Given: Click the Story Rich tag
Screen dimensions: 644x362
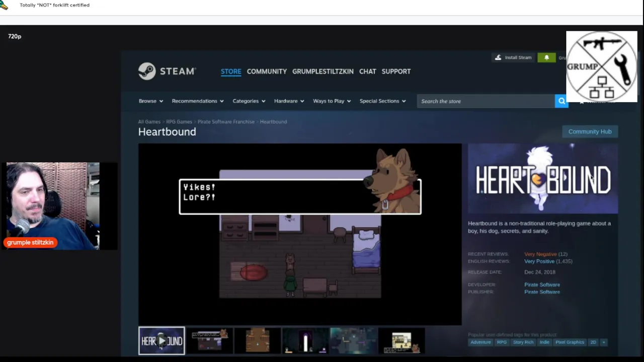Looking at the screenshot, I should pos(523,342).
